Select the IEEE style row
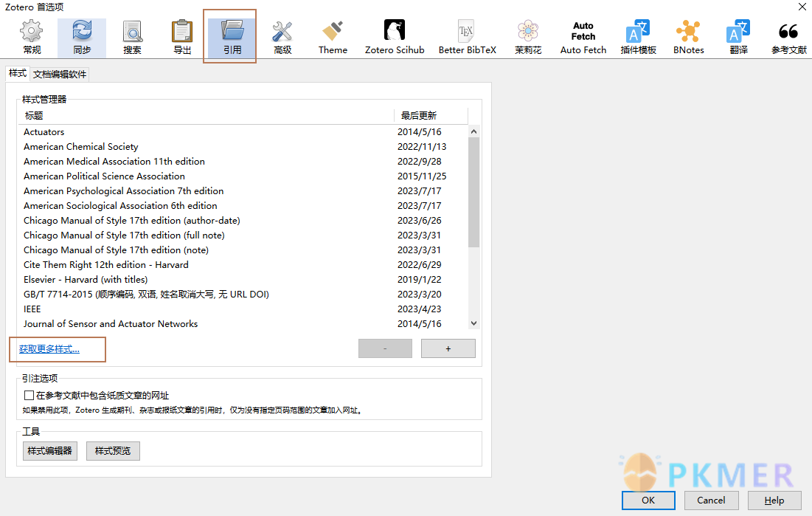 (x=243, y=309)
